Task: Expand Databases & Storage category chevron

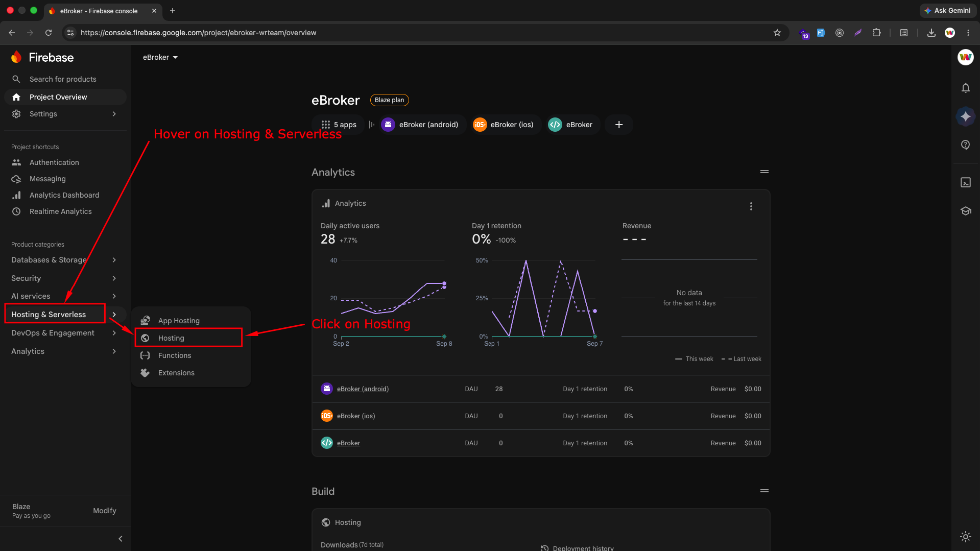Action: tap(114, 260)
